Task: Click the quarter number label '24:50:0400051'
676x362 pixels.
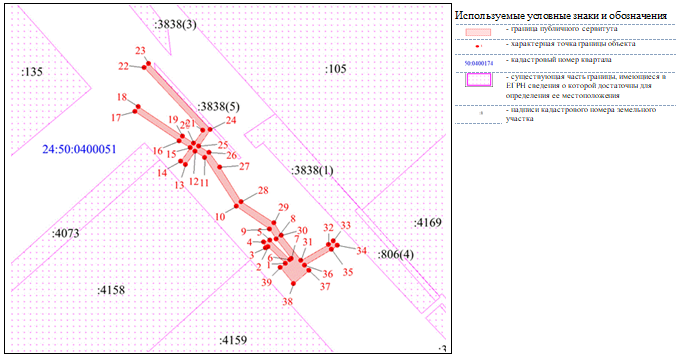Action: coord(79,150)
